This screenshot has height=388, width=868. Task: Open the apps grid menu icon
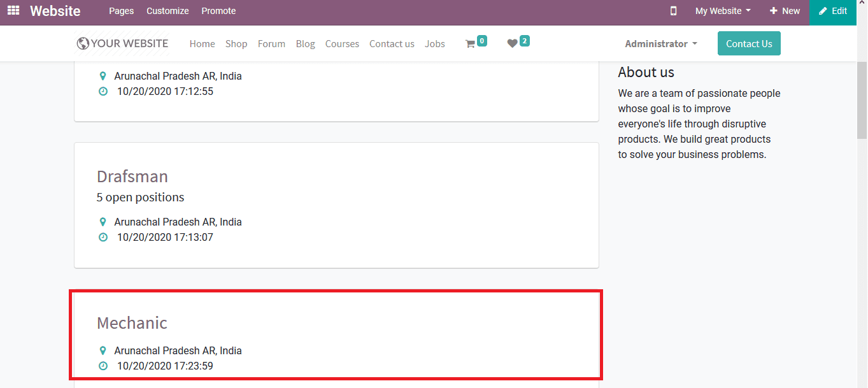click(x=13, y=11)
